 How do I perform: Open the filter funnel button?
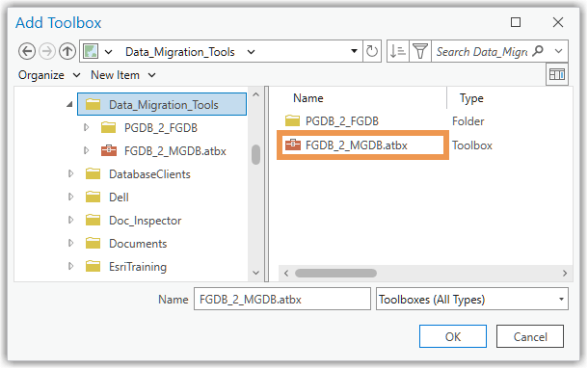pyautogui.click(x=420, y=51)
